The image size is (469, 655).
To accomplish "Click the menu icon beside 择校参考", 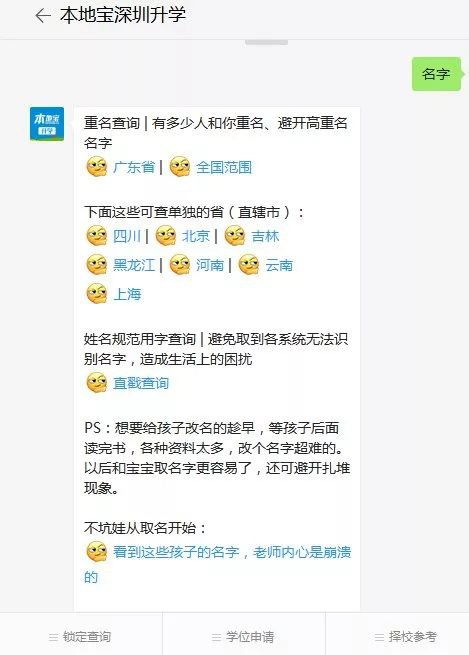I will click(x=379, y=637).
